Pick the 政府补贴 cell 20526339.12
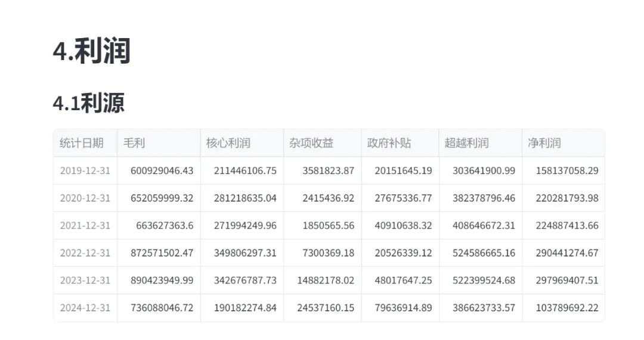 400,253
